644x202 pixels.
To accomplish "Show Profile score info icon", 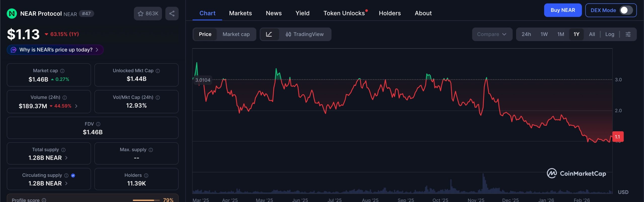I will 44,200.
